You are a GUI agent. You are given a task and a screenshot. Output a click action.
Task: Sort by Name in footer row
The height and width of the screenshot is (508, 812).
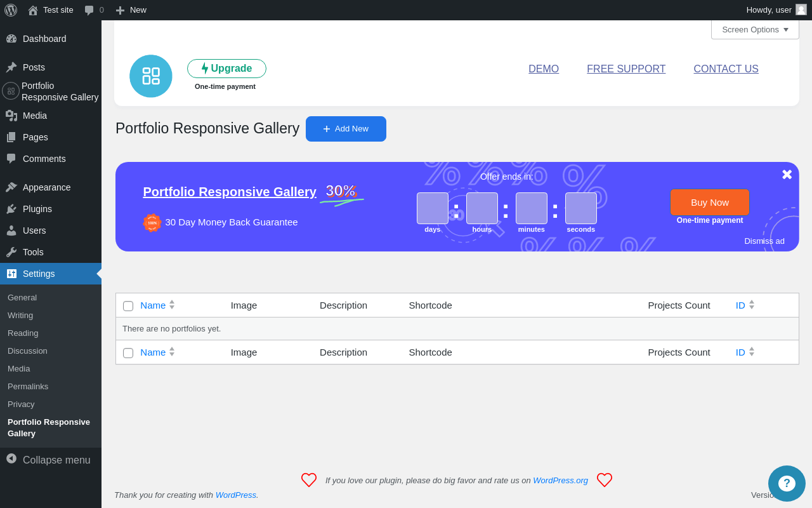coord(157,352)
